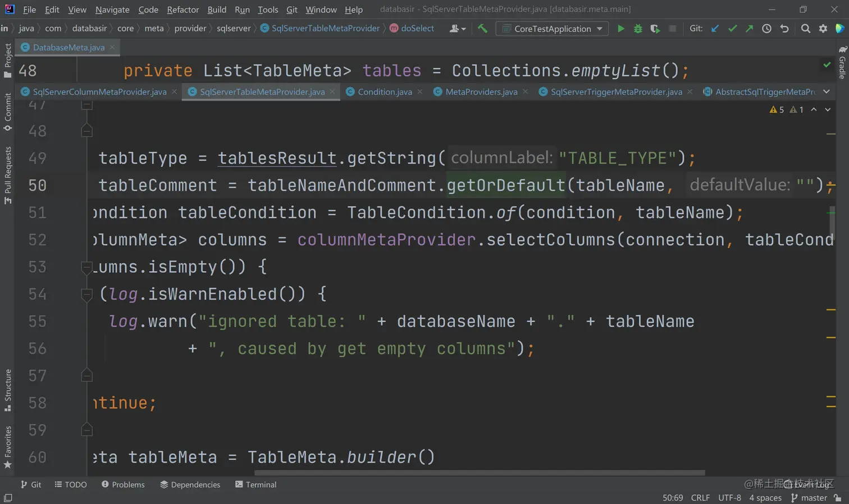
Task: Open the Problems tool window button
Action: coord(123,484)
